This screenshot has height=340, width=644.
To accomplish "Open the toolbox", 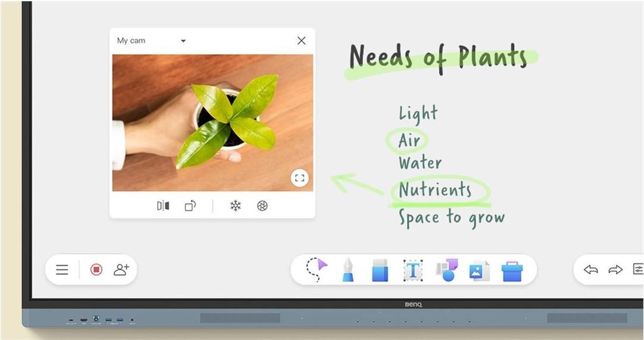I will coord(512,270).
